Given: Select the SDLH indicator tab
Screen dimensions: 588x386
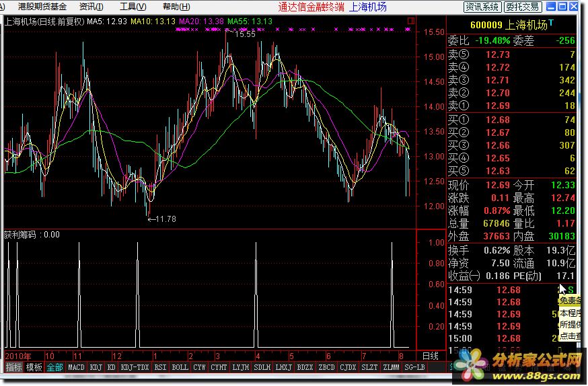Looking at the screenshot, I should coord(262,367).
